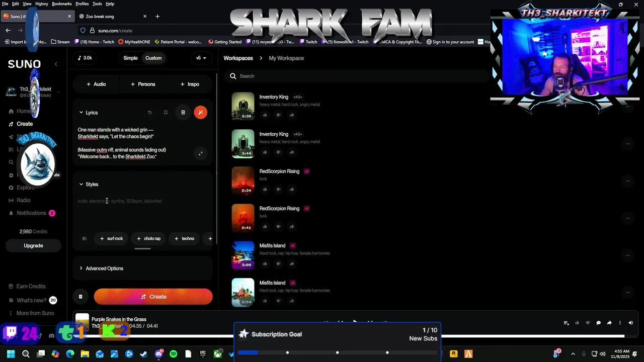Image resolution: width=644 pixels, height=362 pixels.
Task: Click the orange Create button
Action: pyautogui.click(x=153, y=297)
